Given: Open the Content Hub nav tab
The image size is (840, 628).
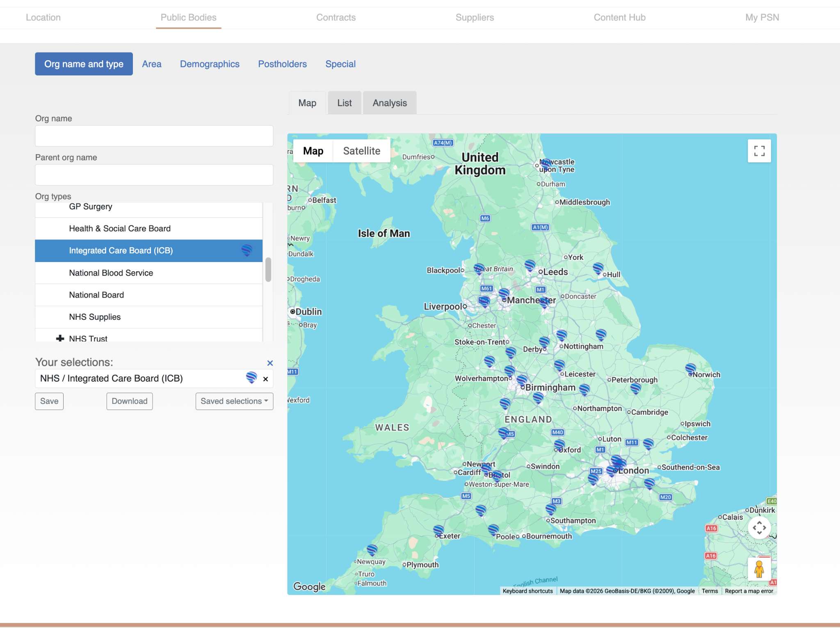Looking at the screenshot, I should [x=619, y=18].
